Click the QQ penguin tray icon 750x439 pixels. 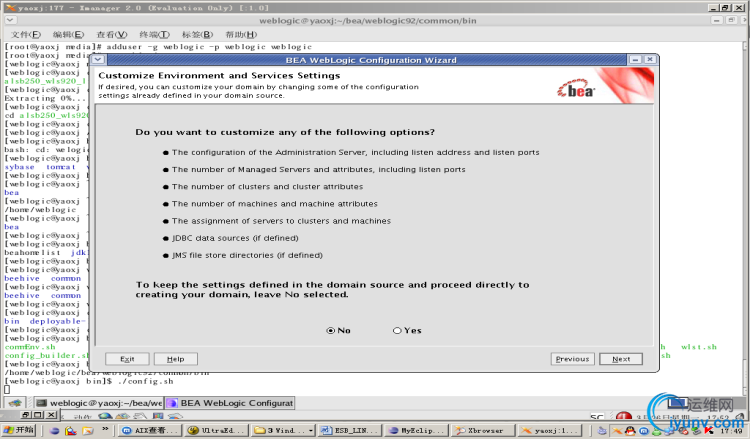coord(630,431)
